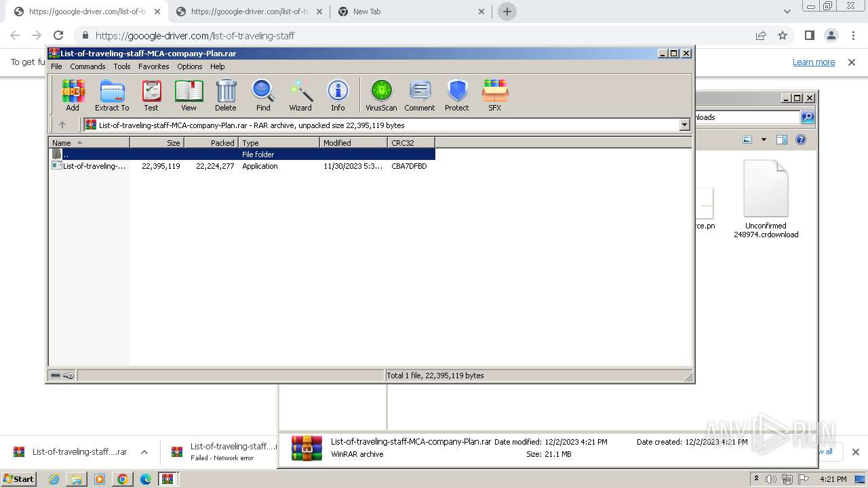The image size is (868, 488).
Task: Select the List-of-traveling application file row
Action: click(242, 166)
